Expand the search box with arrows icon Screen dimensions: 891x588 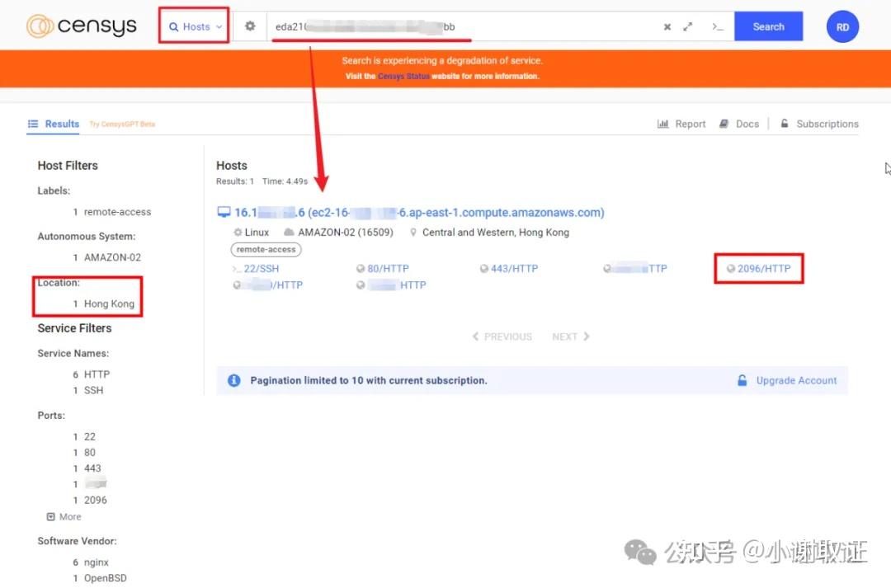pyautogui.click(x=687, y=26)
